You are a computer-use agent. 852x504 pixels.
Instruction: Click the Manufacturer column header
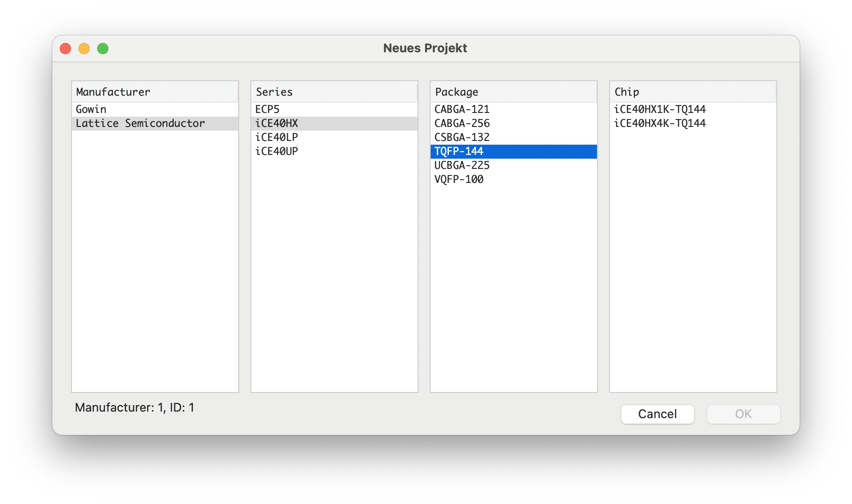pos(155,92)
